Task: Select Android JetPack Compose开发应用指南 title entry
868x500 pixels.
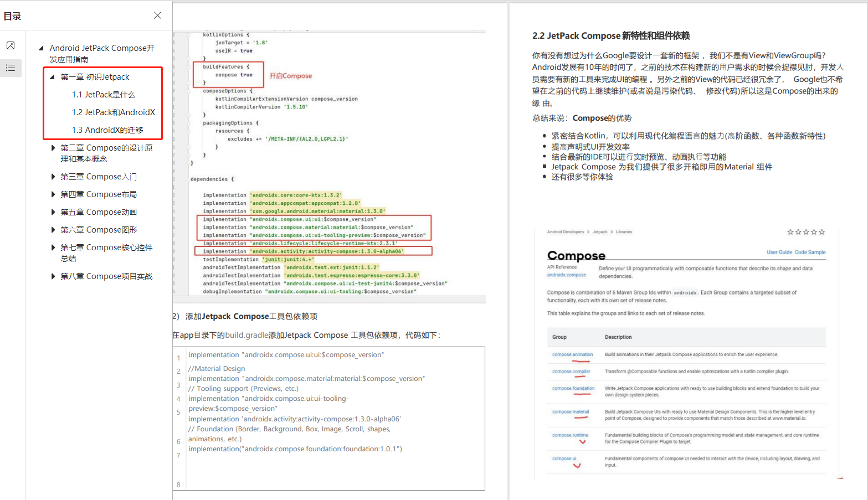Action: coord(102,54)
